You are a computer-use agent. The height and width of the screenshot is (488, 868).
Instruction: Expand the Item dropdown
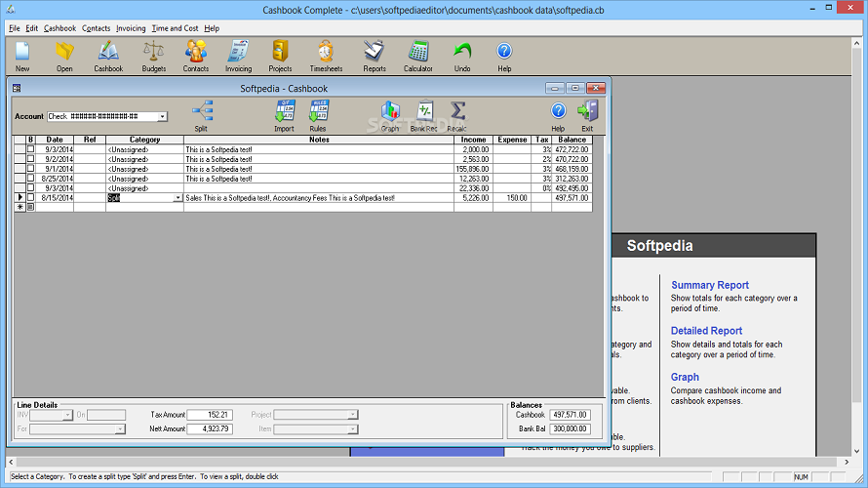353,429
